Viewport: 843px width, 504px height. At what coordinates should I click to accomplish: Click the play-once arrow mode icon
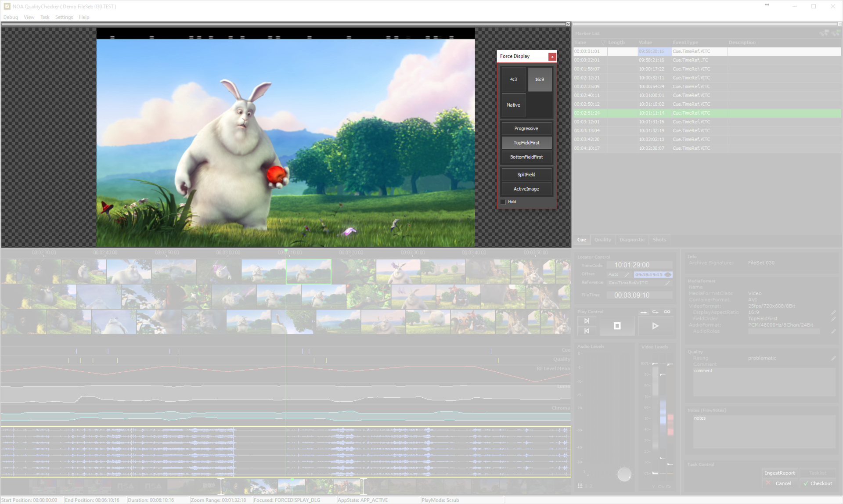pyautogui.click(x=643, y=312)
